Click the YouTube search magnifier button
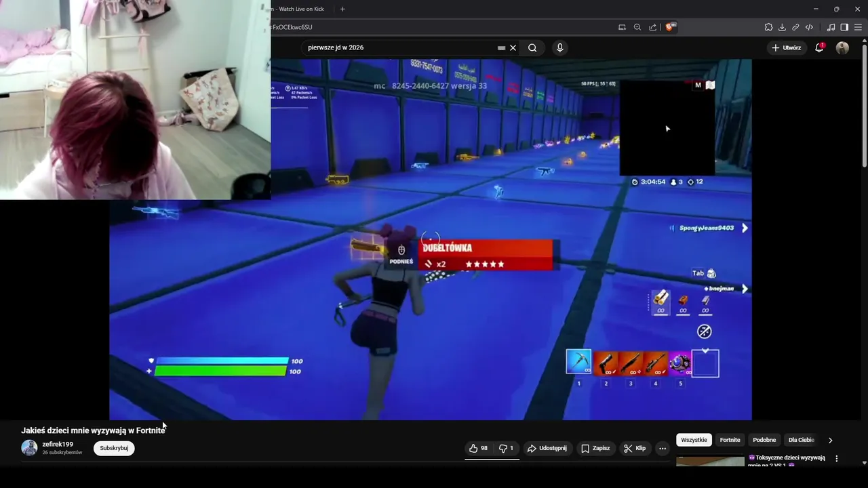868x488 pixels. pyautogui.click(x=532, y=47)
